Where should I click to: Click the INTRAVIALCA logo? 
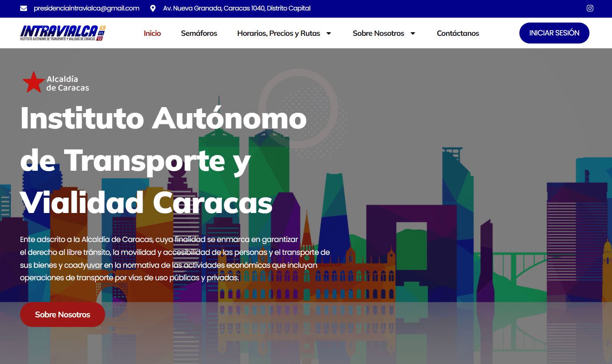coord(63,33)
